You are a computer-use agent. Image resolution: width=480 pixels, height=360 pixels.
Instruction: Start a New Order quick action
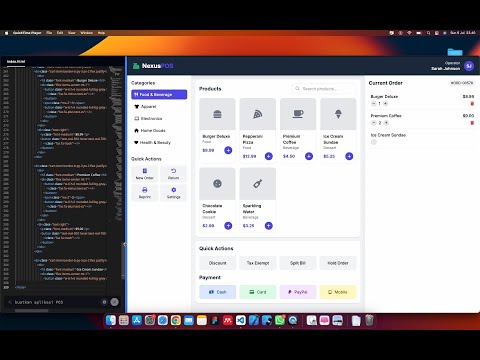(x=145, y=174)
